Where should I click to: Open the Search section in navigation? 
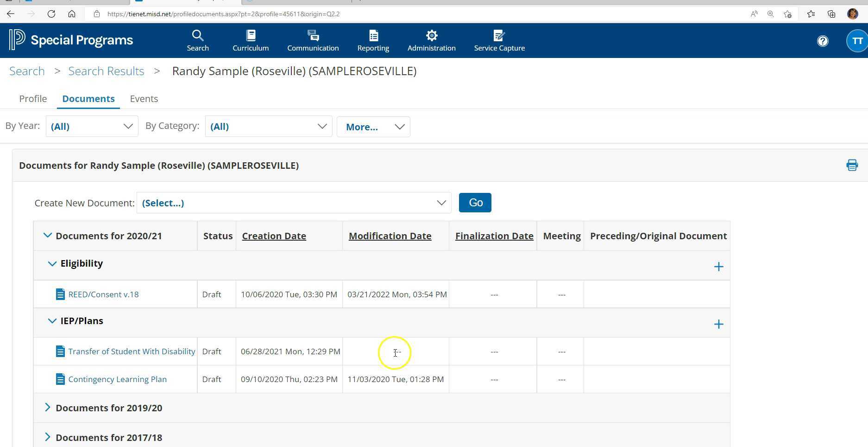pyautogui.click(x=198, y=40)
